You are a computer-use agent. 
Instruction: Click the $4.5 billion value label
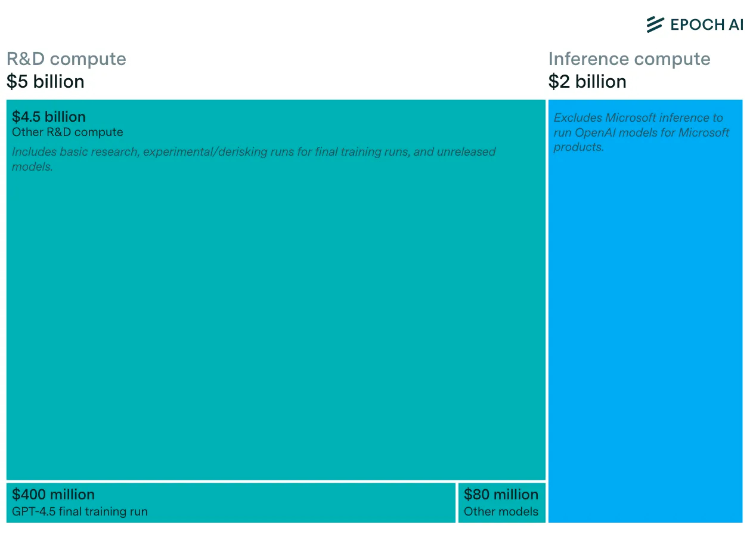49,116
